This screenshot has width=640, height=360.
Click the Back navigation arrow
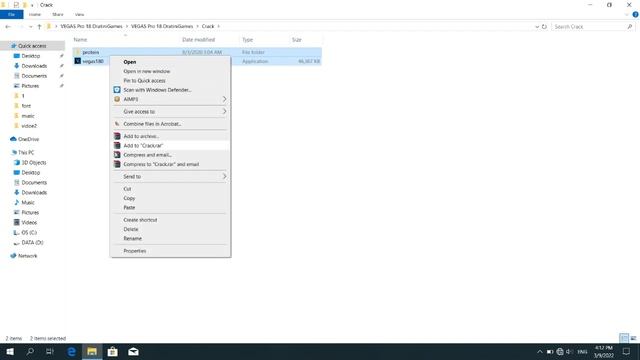pyautogui.click(x=8, y=27)
